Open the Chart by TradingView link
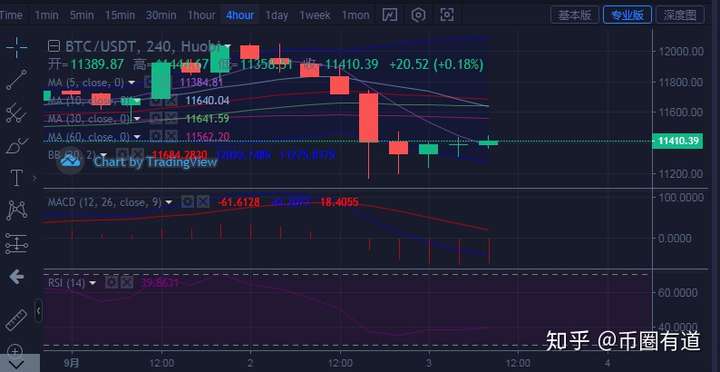This screenshot has height=372, width=720. (155, 162)
